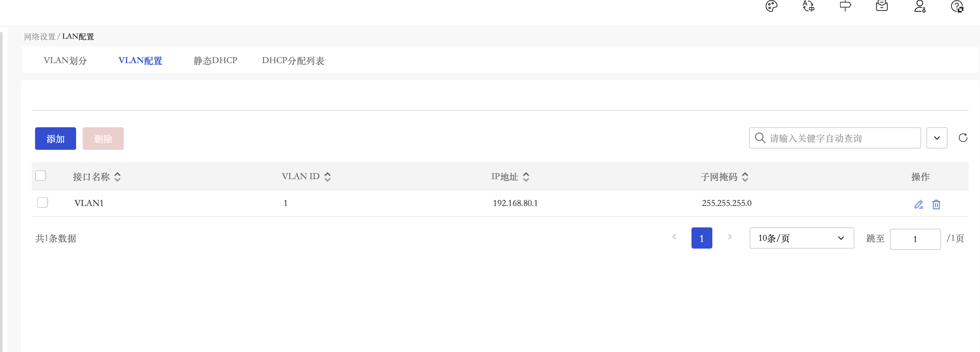Open the DHCP分配列表 tab
This screenshot has width=980, height=352.
coord(292,61)
